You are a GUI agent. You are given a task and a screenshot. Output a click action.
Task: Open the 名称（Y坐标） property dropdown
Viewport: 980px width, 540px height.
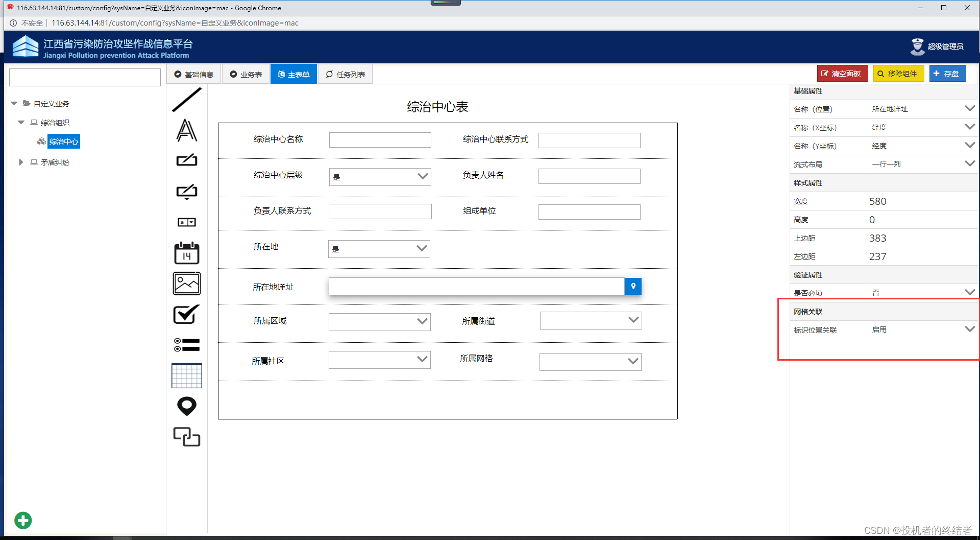pos(923,146)
